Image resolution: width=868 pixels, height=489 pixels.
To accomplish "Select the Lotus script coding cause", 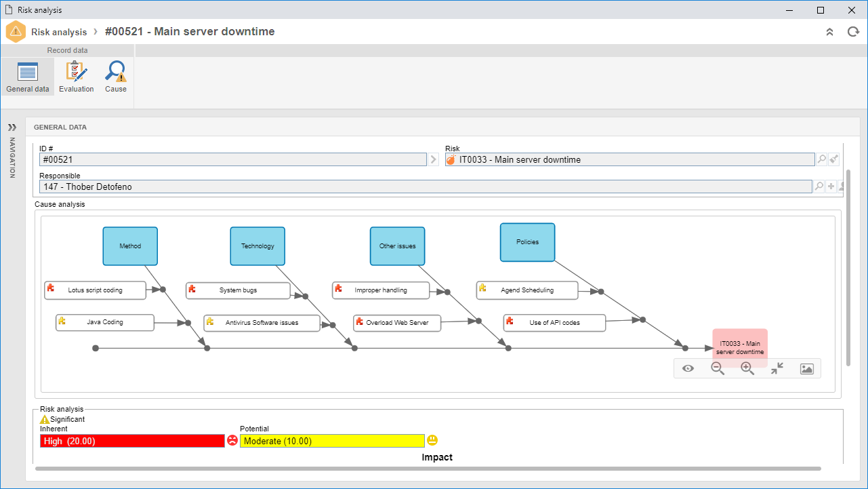I will pos(95,290).
